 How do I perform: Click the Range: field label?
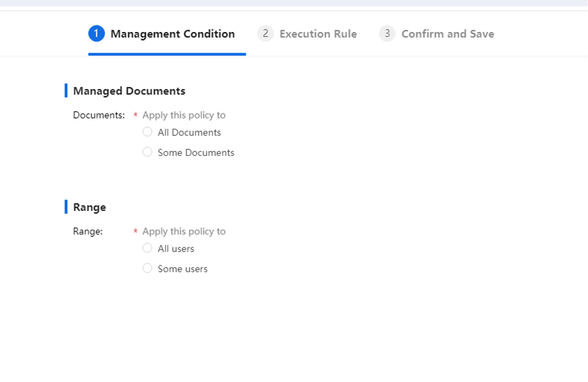pyautogui.click(x=88, y=231)
